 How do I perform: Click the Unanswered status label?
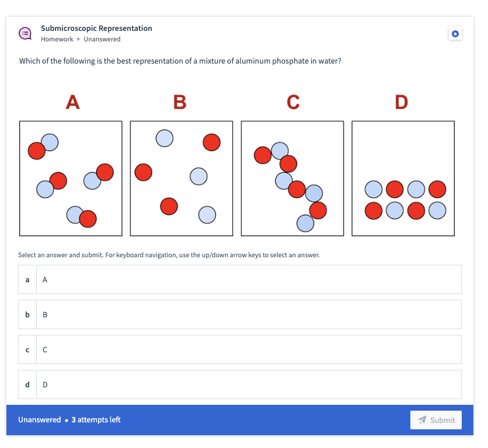[x=102, y=39]
